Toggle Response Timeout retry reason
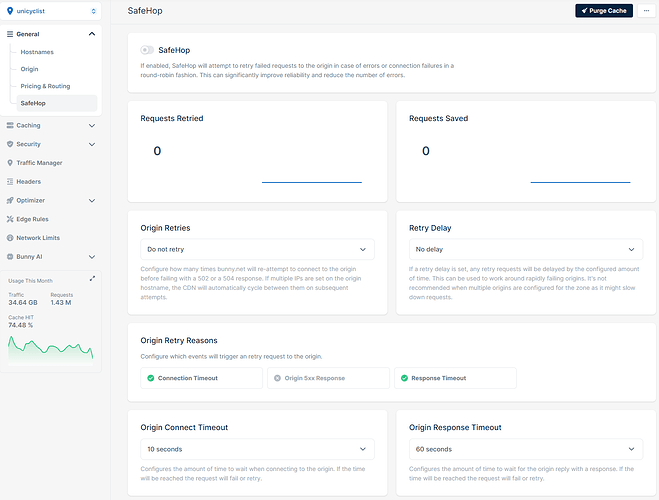Viewport: 659px width, 500px height. click(455, 378)
